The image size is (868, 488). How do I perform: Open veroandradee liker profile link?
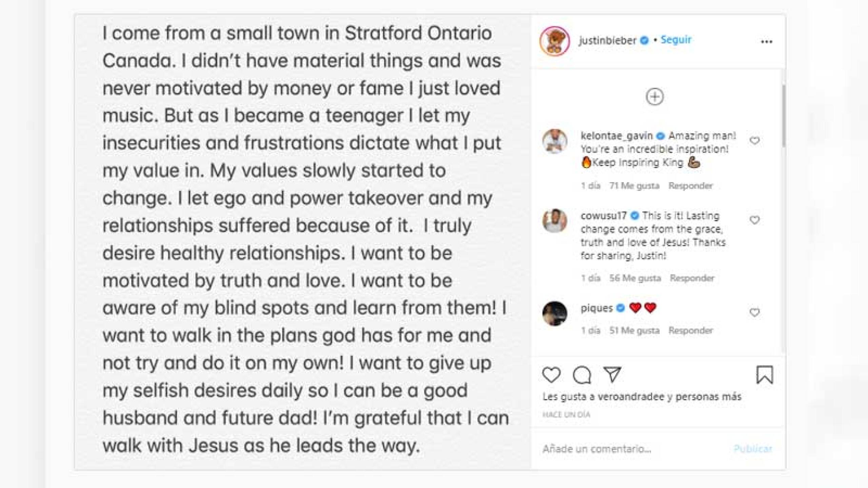631,397
